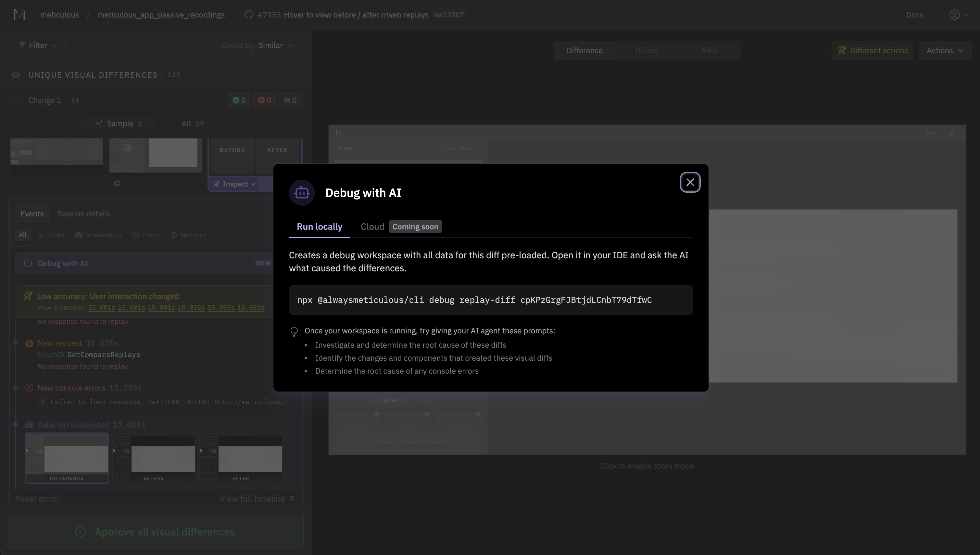Select the Cloud tab in dialog
Screen dimensions: 980x555
tap(372, 227)
